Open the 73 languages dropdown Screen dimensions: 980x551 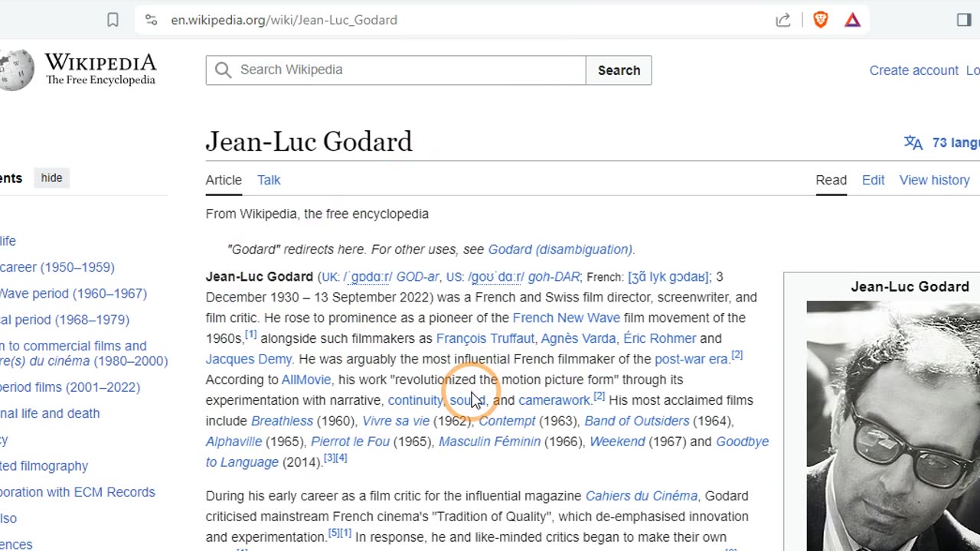click(955, 142)
